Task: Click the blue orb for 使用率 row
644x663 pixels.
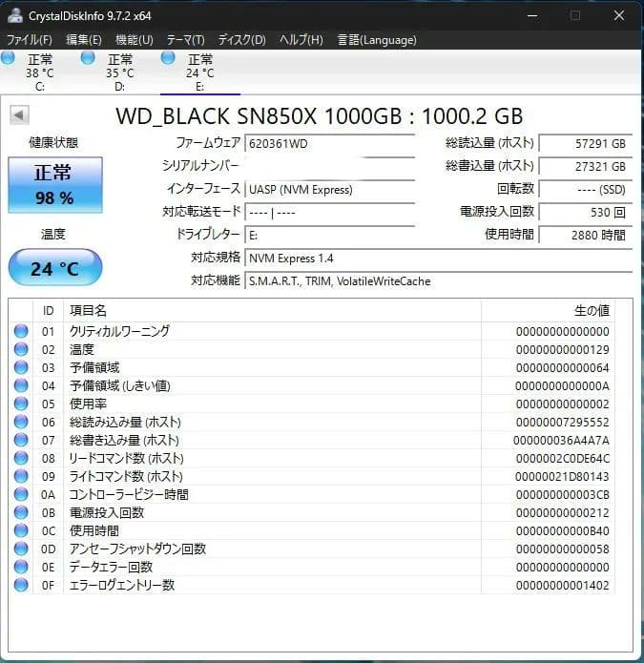Action: pyautogui.click(x=21, y=404)
